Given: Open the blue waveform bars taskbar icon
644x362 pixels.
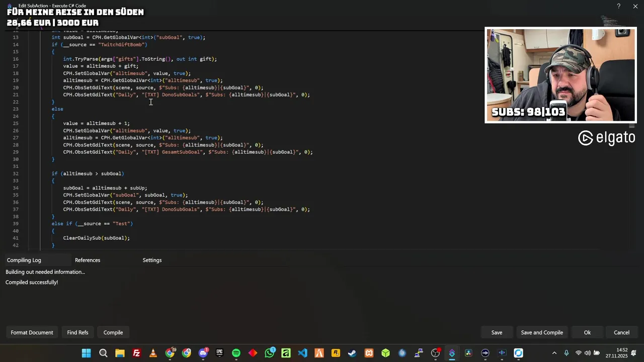Looking at the screenshot, I should [x=502, y=353].
